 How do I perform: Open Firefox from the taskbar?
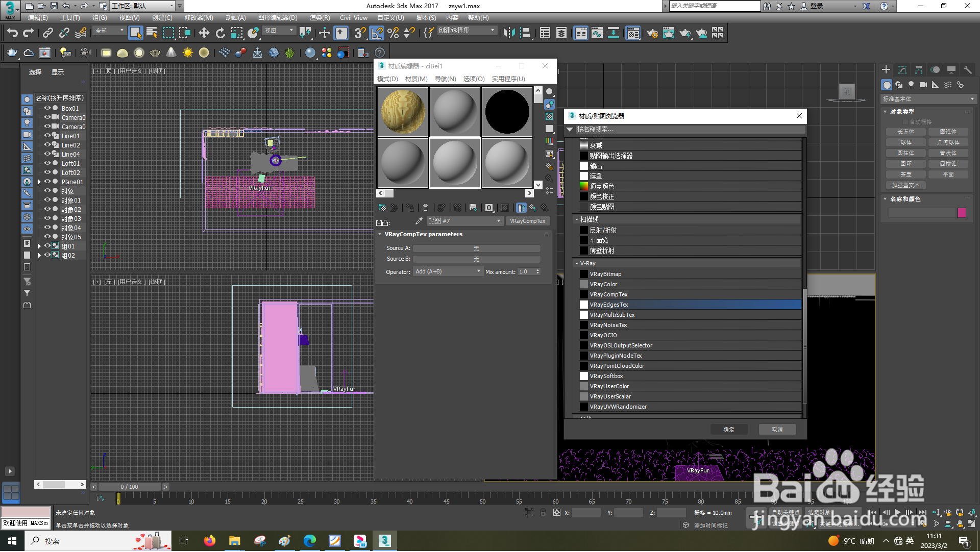pos(209,541)
